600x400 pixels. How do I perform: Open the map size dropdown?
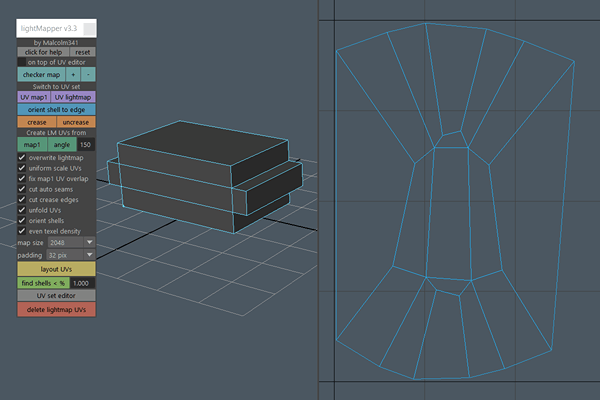[71, 242]
